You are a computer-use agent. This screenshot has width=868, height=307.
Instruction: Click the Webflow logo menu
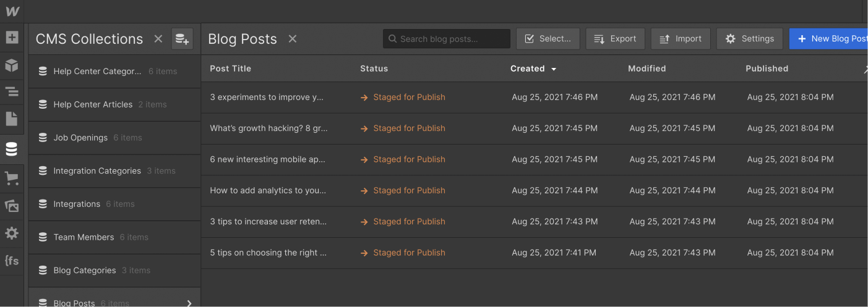[x=12, y=11]
